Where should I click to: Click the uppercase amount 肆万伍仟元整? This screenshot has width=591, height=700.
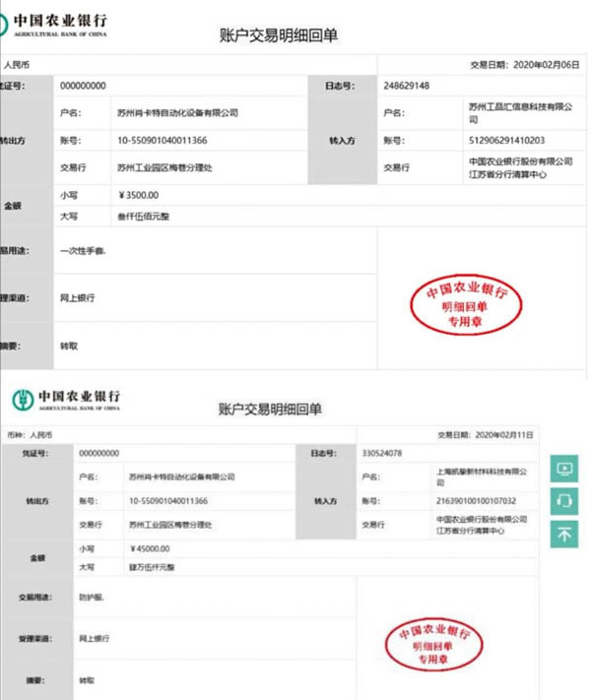152,567
